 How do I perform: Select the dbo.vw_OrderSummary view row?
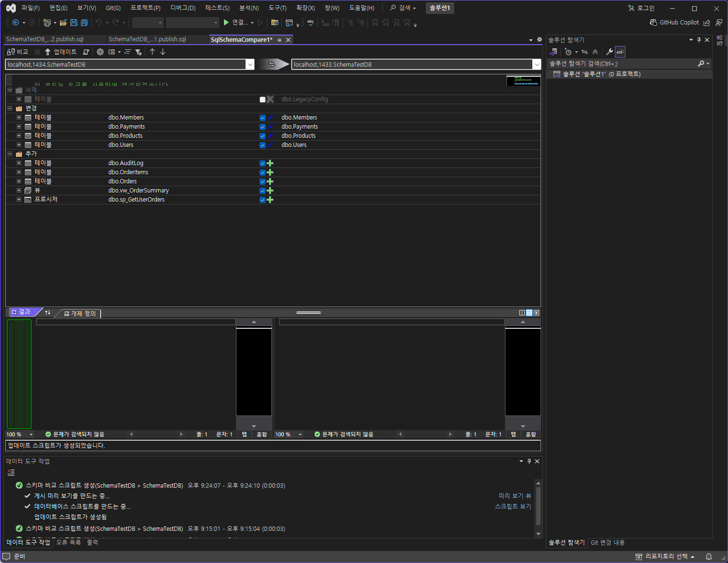(273, 191)
